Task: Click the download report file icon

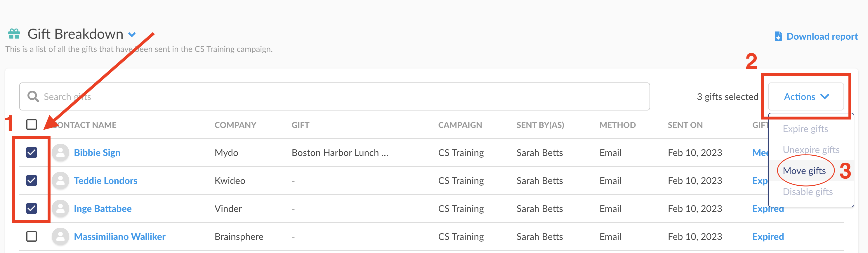Action: 778,36
